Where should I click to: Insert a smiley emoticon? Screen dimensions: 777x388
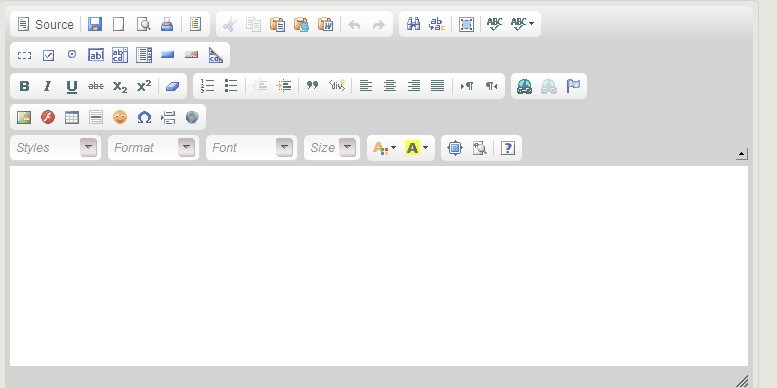click(120, 117)
